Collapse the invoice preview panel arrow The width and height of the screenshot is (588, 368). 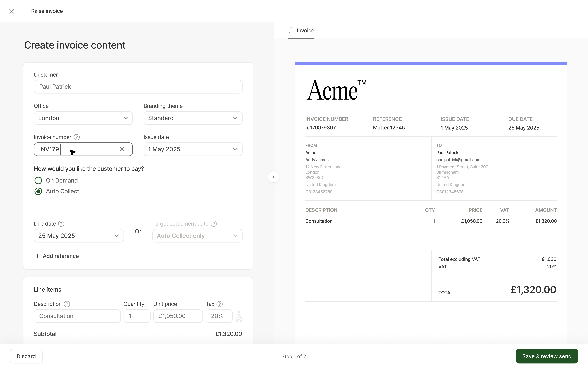coord(273,177)
